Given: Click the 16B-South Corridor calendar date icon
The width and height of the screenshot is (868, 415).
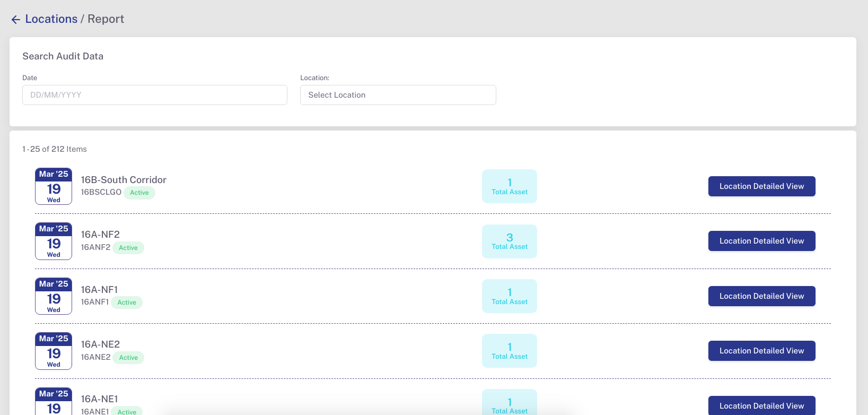Looking at the screenshot, I should point(54,186).
